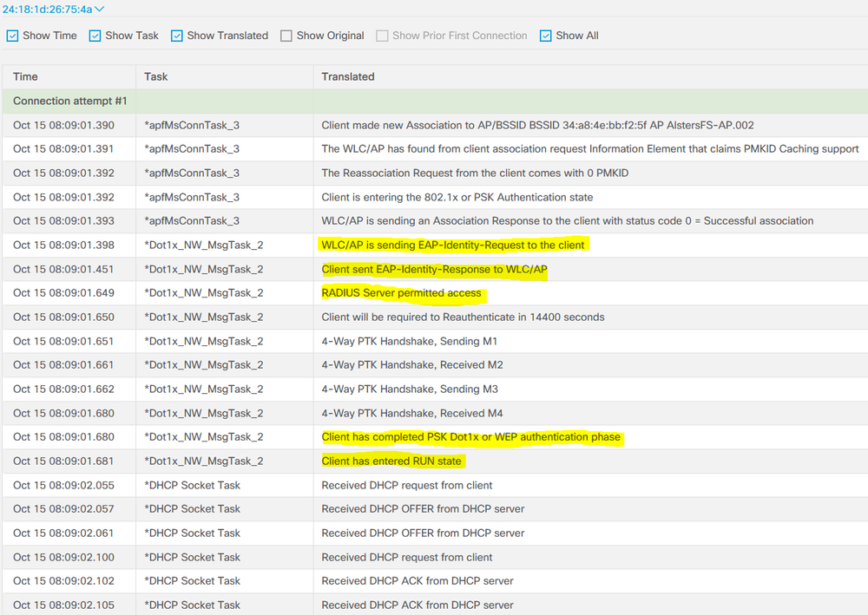Uncheck the Show Time checkbox
Image resolution: width=868 pixels, height=615 pixels.
point(12,35)
